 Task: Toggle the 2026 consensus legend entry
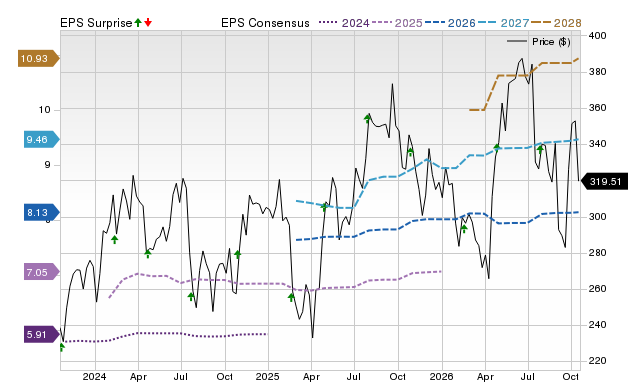pyautogui.click(x=450, y=23)
